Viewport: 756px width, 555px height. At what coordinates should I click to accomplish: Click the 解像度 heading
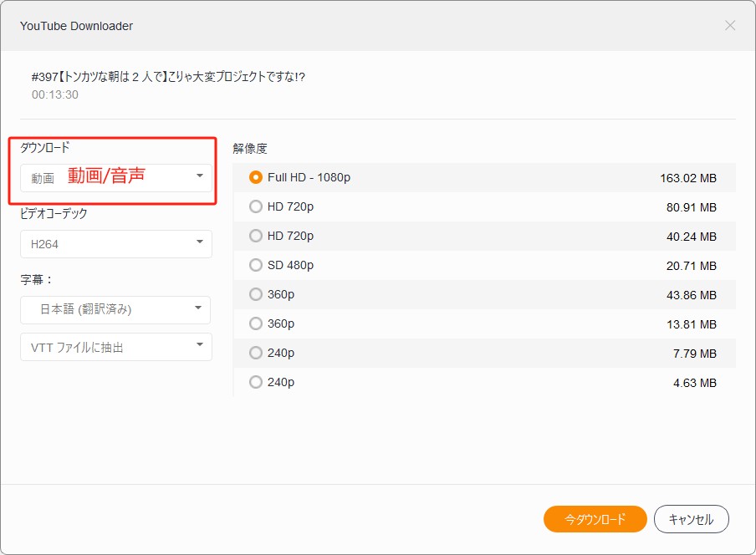[250, 149]
